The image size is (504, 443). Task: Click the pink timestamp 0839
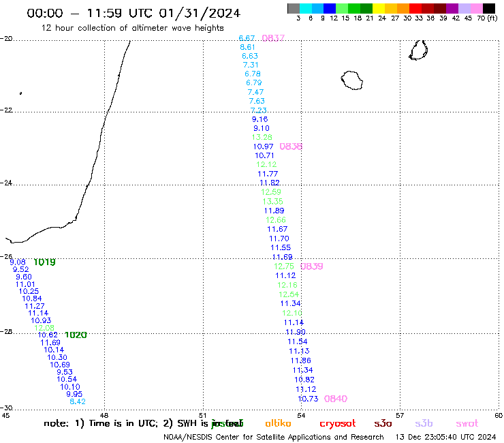(x=312, y=266)
